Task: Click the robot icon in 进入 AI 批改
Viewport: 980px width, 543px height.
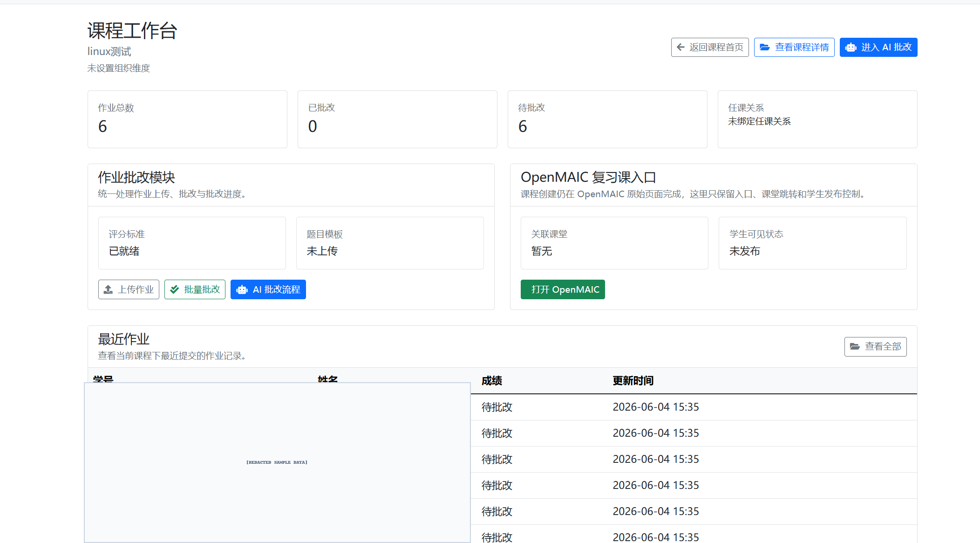Action: tap(851, 47)
